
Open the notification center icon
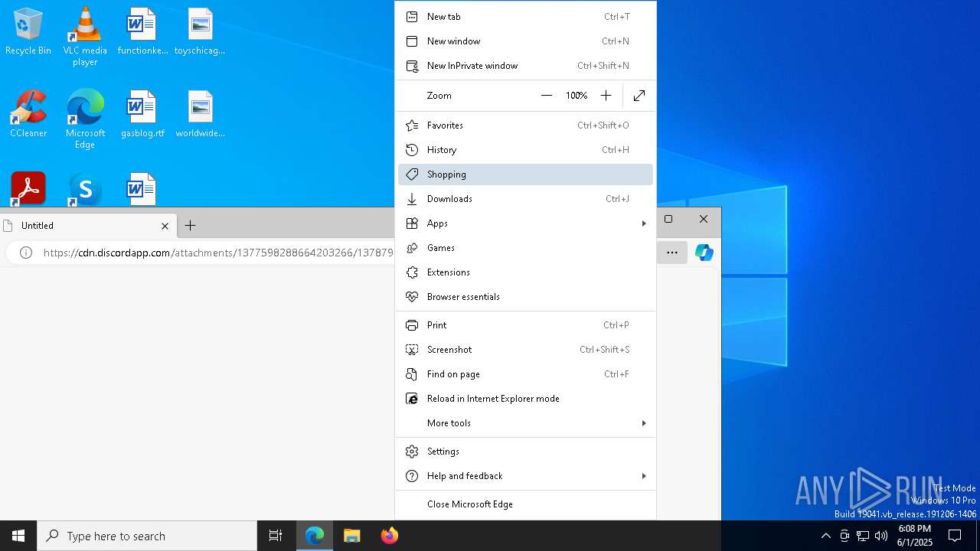[x=955, y=536]
